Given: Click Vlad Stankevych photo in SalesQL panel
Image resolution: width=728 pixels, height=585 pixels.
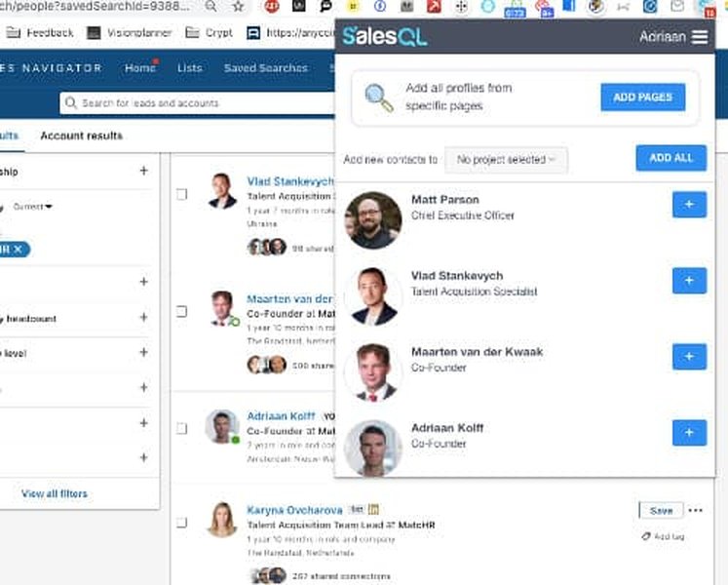Looking at the screenshot, I should click(373, 296).
